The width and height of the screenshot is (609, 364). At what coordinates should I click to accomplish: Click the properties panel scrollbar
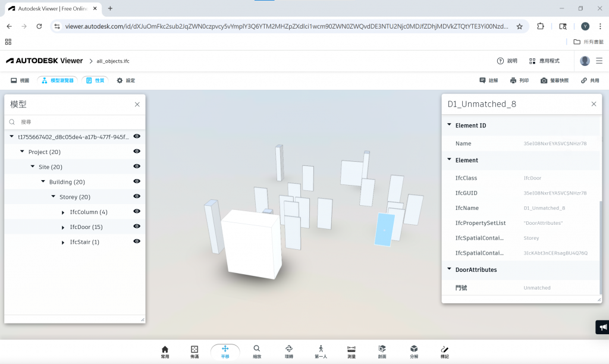pos(601,248)
